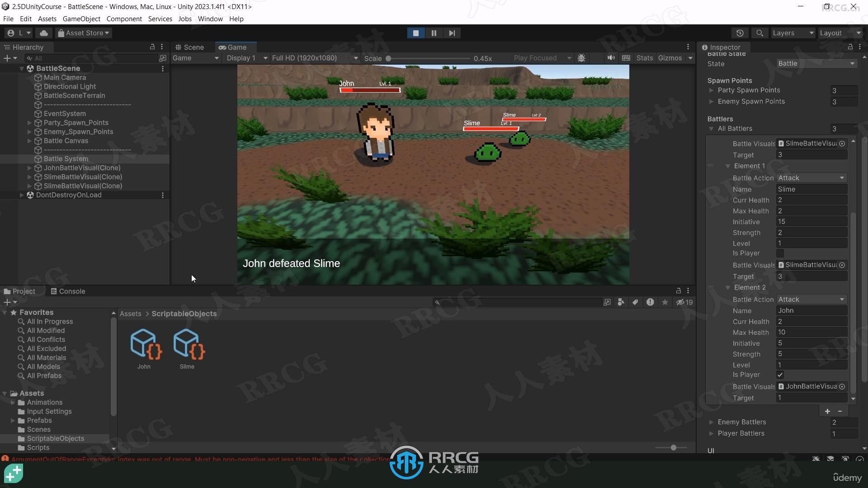Click the Step button to advance frame
The width and height of the screenshot is (868, 488).
452,33
